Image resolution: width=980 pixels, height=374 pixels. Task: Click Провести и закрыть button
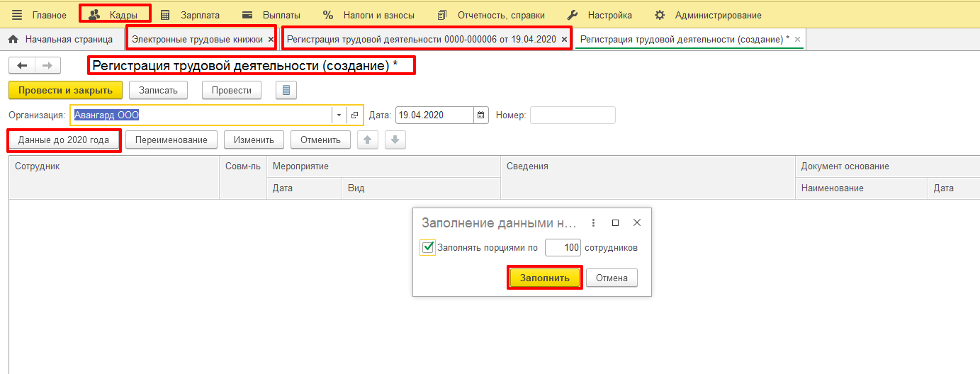coord(65,90)
